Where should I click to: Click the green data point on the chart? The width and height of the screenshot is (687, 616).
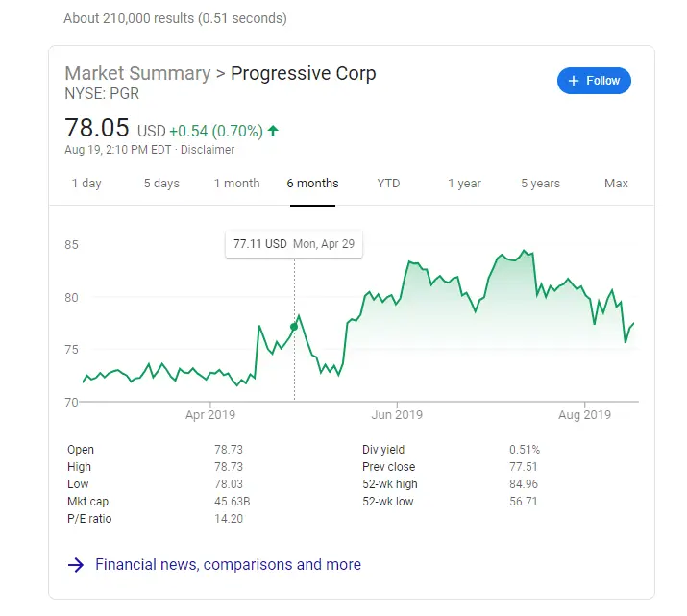(x=294, y=327)
